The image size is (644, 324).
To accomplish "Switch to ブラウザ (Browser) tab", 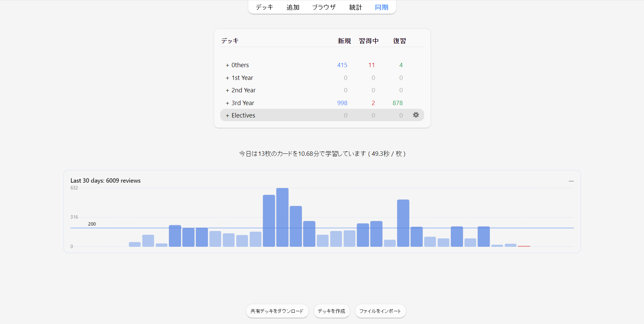I will tap(324, 7).
